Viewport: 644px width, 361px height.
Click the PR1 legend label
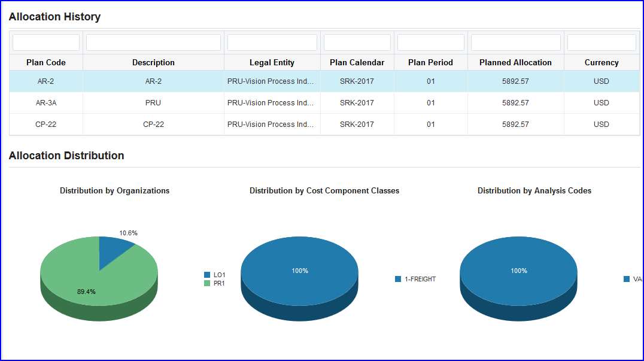pos(219,283)
